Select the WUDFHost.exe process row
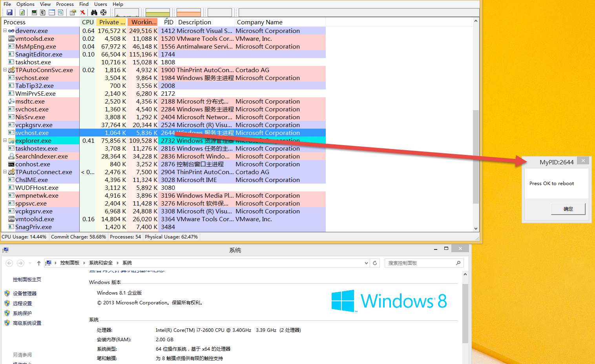This screenshot has width=595, height=364. coord(164,187)
